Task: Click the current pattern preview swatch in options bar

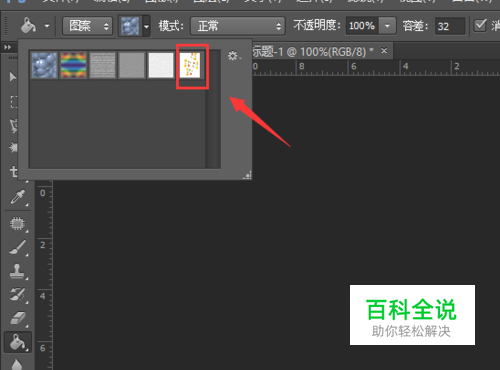Action: coord(130,26)
